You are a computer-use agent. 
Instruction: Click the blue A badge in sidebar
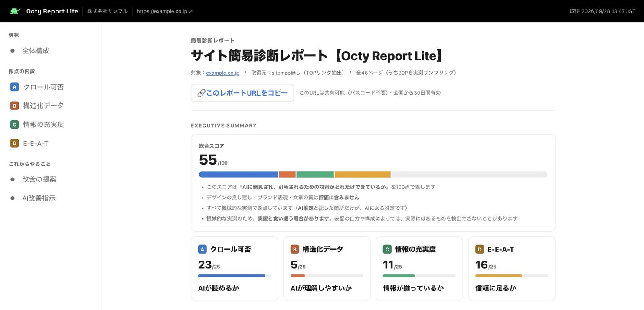[14, 87]
